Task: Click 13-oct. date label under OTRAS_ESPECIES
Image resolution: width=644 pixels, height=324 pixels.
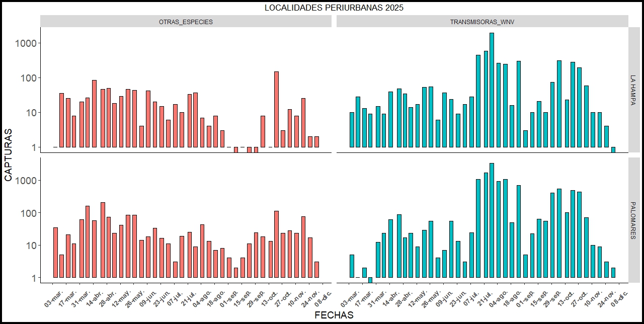Action: coord(269,297)
